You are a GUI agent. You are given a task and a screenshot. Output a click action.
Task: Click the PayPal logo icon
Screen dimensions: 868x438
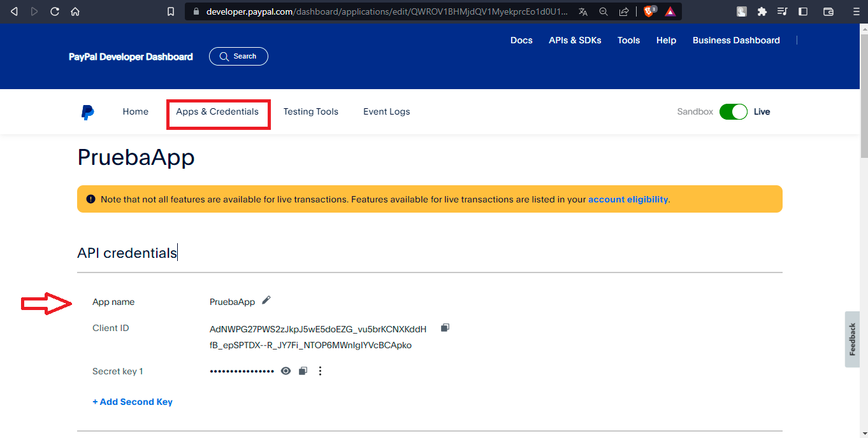87,113
